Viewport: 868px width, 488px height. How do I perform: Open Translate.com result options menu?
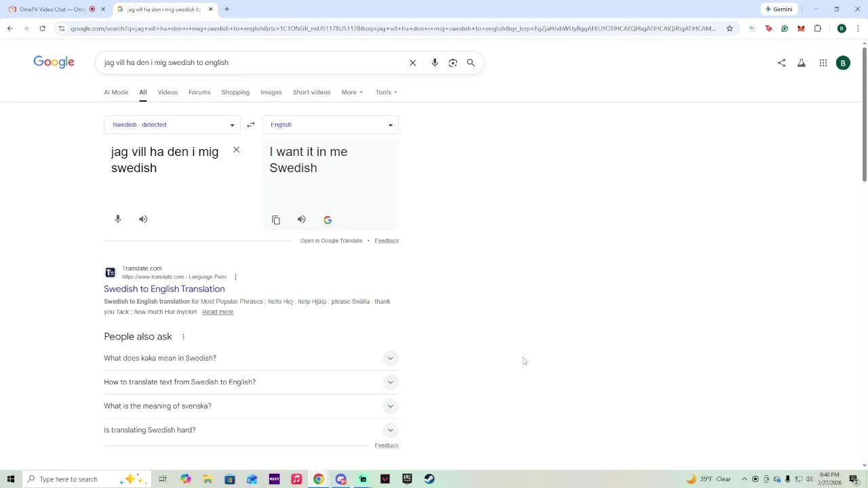pyautogui.click(x=235, y=277)
